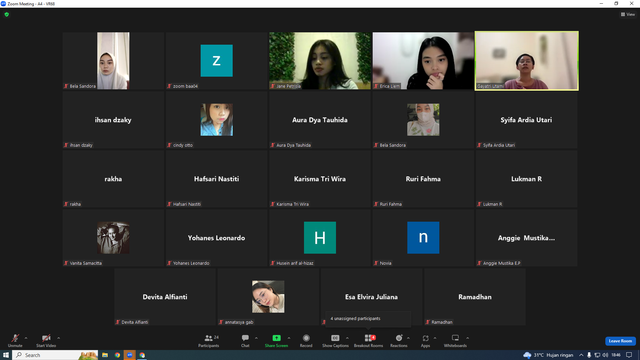Open Breakout Rooms
Image resolution: width=640 pixels, height=360 pixels.
pos(369,340)
